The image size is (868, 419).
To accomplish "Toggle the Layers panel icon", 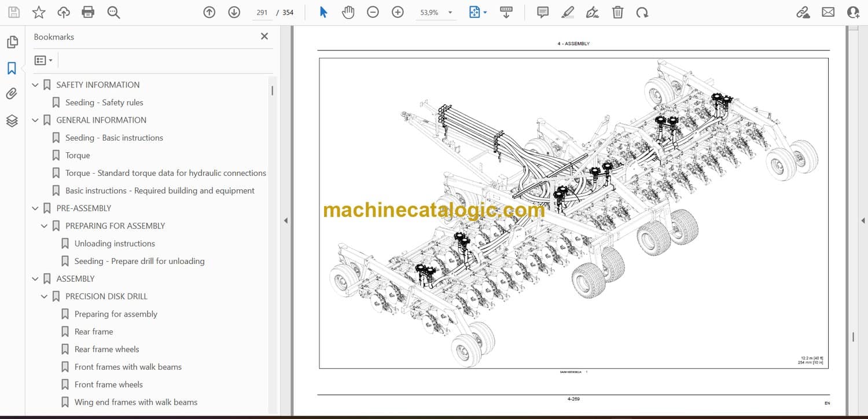I will tap(12, 120).
